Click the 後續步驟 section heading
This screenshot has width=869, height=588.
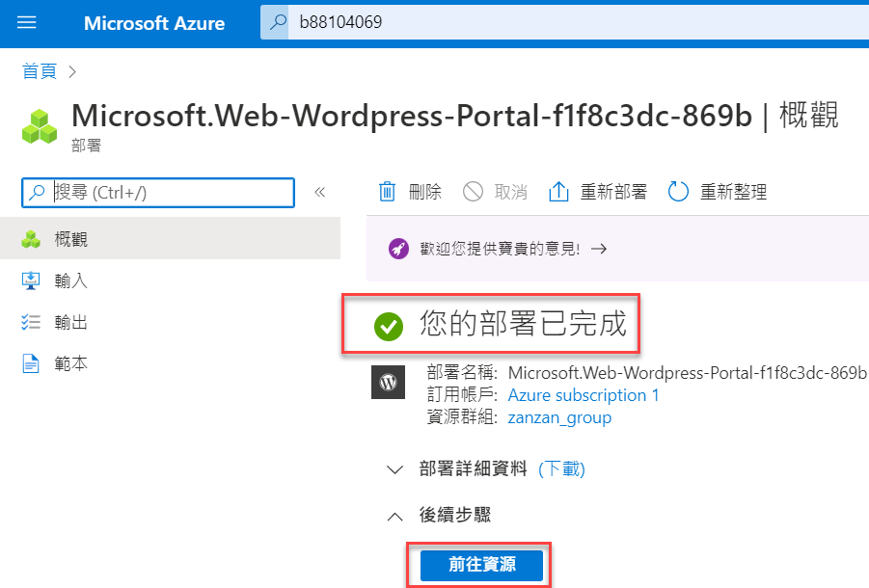click(455, 515)
